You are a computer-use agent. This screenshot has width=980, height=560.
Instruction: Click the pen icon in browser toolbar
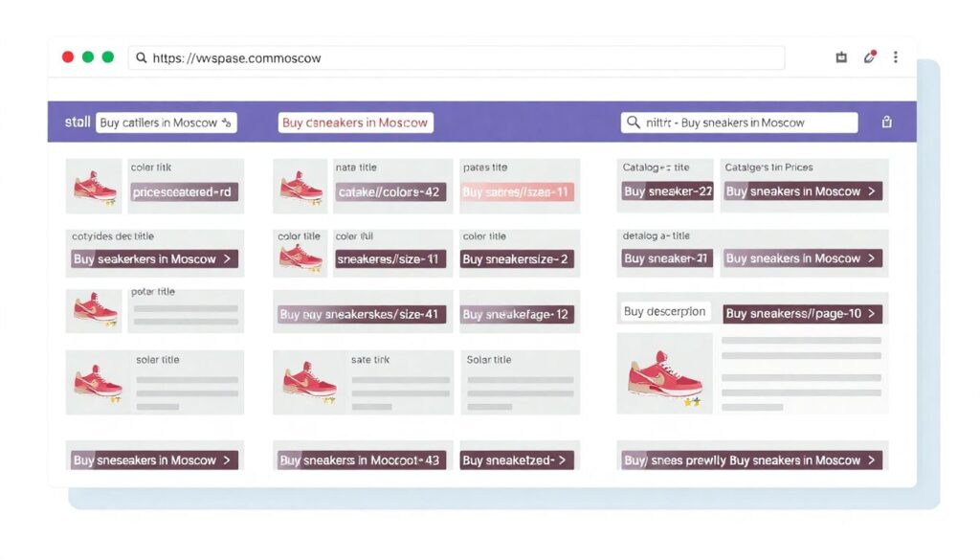(x=869, y=57)
